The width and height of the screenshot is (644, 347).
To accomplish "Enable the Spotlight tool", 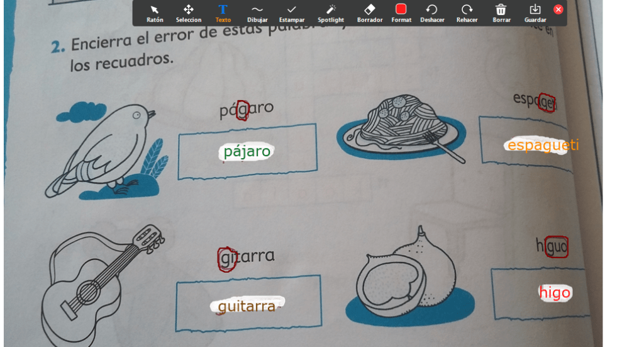I will pos(331,13).
